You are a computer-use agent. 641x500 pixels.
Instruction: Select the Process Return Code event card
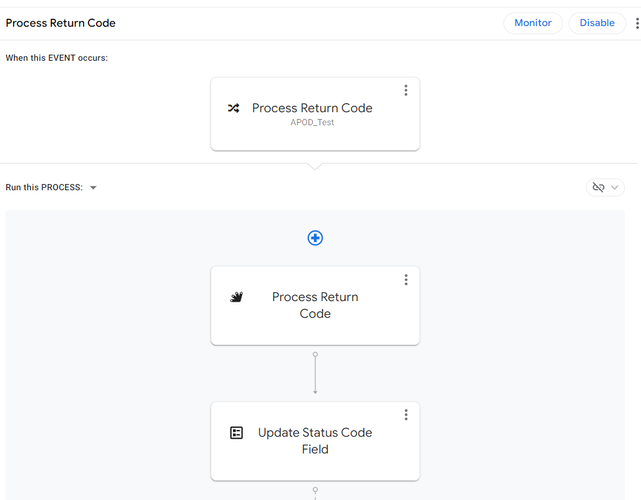pos(315,114)
